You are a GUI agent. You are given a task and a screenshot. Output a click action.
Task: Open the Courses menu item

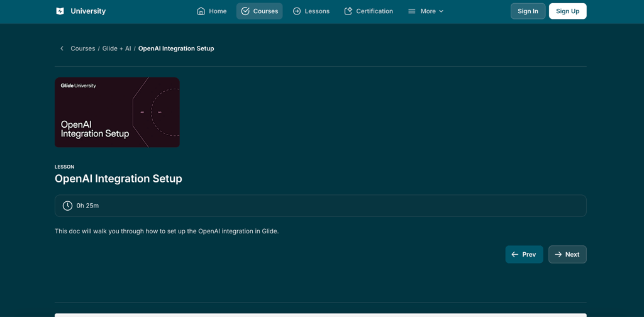[260, 11]
